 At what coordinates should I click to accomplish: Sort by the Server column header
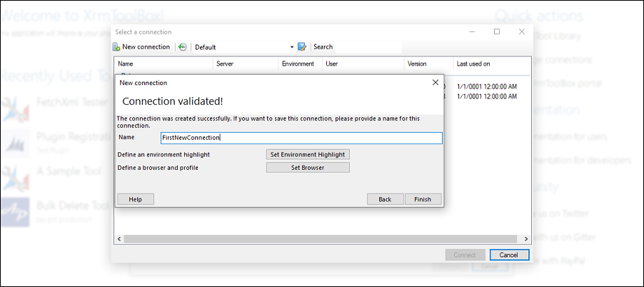click(245, 64)
